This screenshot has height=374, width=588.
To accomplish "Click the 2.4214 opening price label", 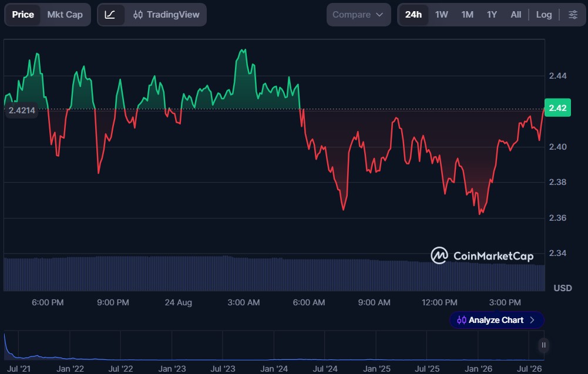I will click(x=22, y=110).
